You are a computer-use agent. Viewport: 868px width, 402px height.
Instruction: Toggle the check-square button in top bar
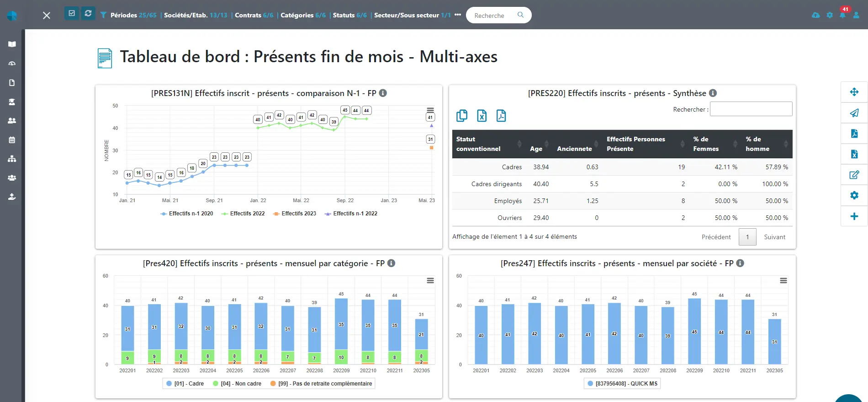pos(72,14)
